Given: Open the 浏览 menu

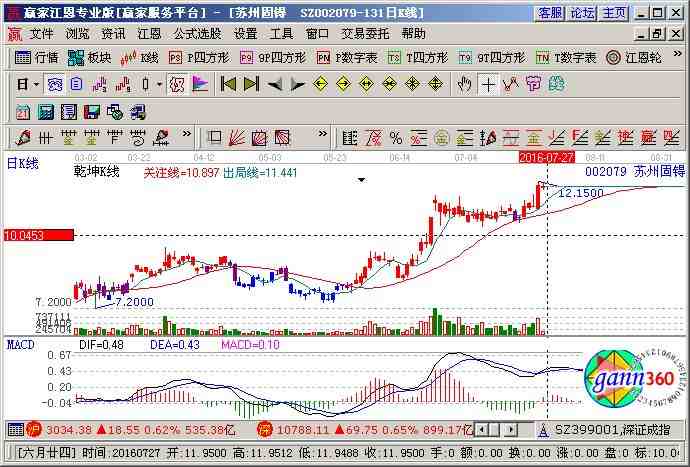Looking at the screenshot, I should click(77, 34).
